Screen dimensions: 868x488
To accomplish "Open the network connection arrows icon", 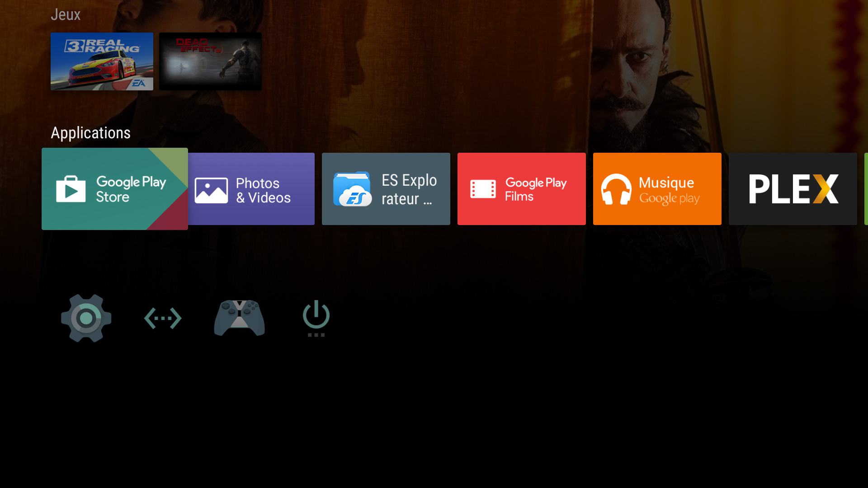I will (x=163, y=318).
